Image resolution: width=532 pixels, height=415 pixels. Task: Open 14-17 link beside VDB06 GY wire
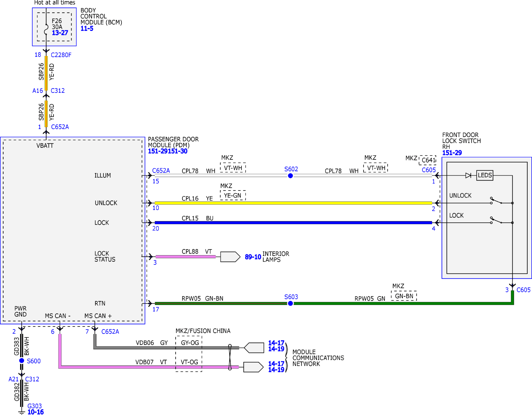coord(276,343)
